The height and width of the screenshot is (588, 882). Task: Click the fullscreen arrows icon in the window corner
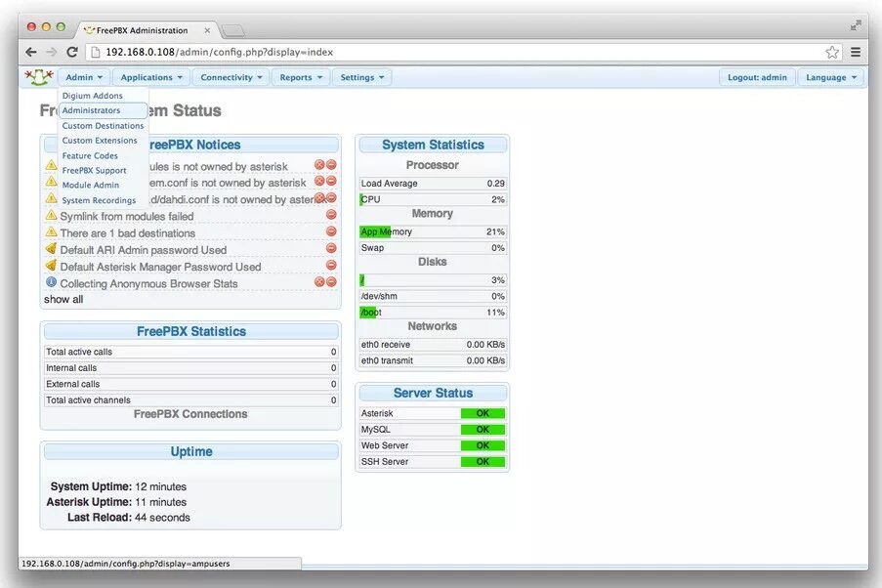coord(856,25)
